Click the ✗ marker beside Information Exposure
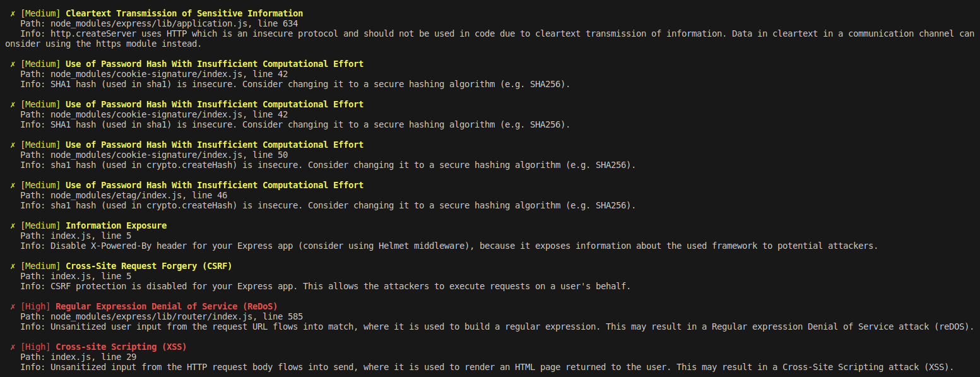This screenshot has height=377, width=980. 13,225
